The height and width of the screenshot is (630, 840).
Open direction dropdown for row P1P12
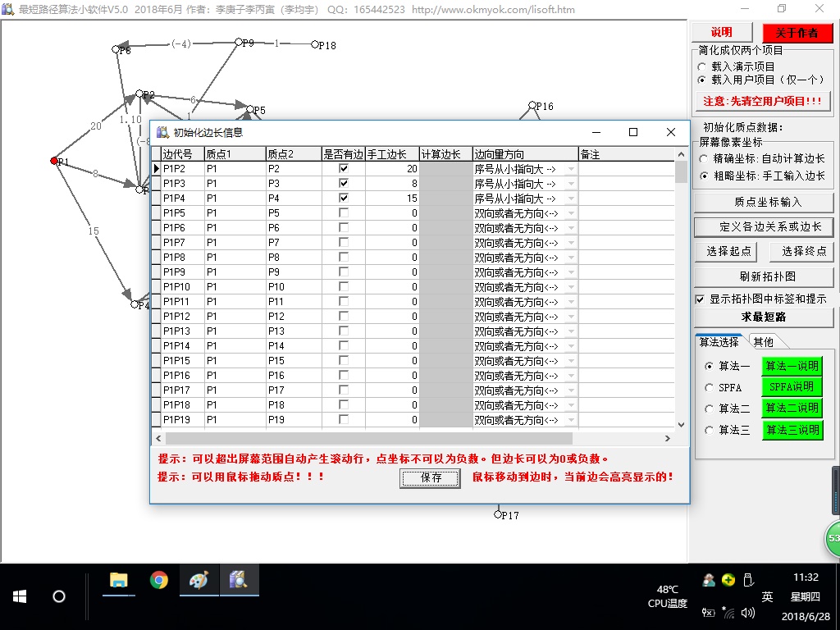tap(571, 317)
